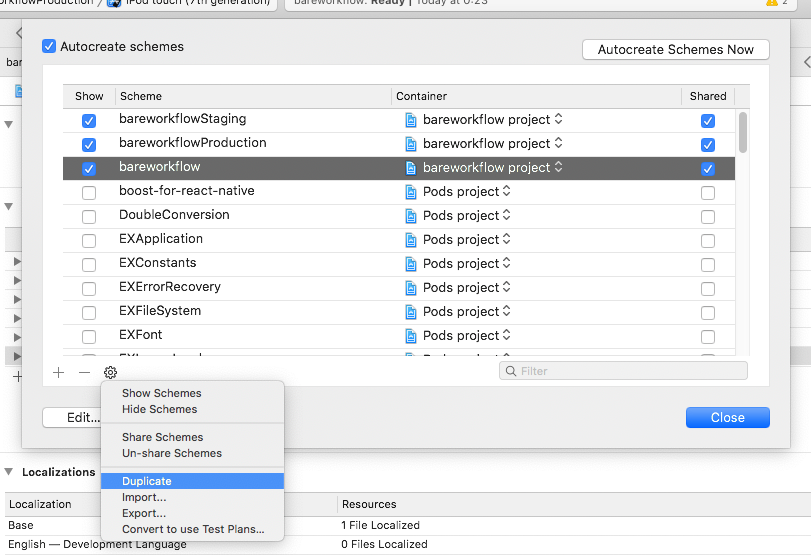Check Shared for EXFont

point(708,337)
